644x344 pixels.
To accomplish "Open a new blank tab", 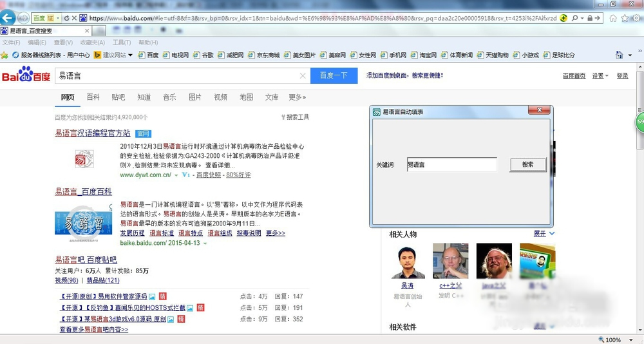I will [99, 31].
